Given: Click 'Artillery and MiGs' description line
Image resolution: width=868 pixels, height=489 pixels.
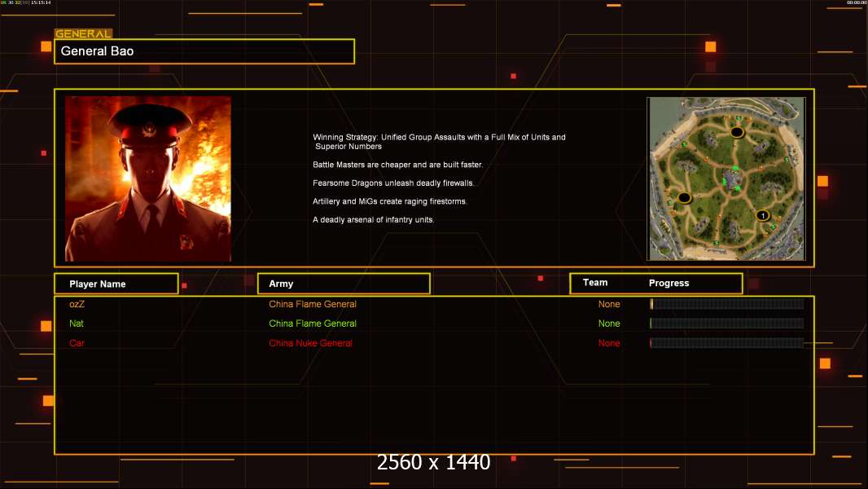Looking at the screenshot, I should coord(390,201).
